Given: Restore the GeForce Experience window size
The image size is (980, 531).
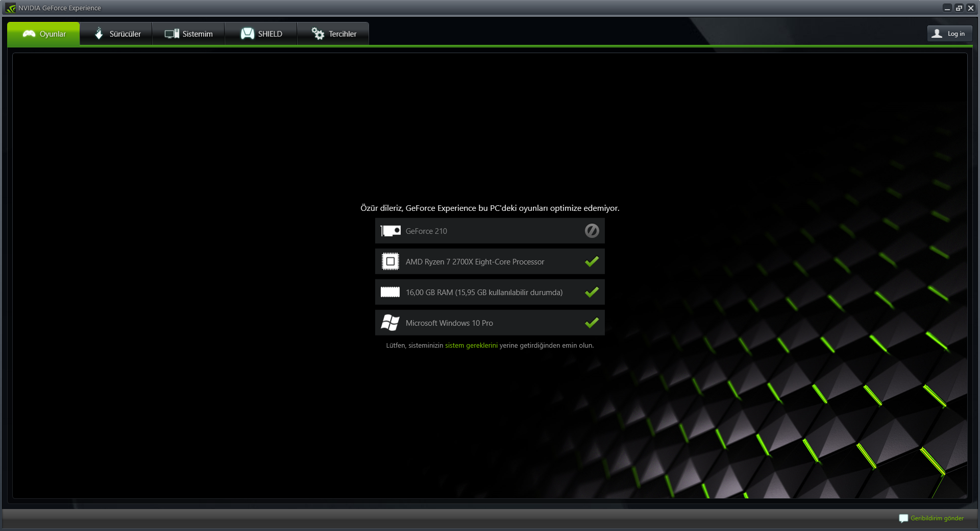Looking at the screenshot, I should pos(959,8).
